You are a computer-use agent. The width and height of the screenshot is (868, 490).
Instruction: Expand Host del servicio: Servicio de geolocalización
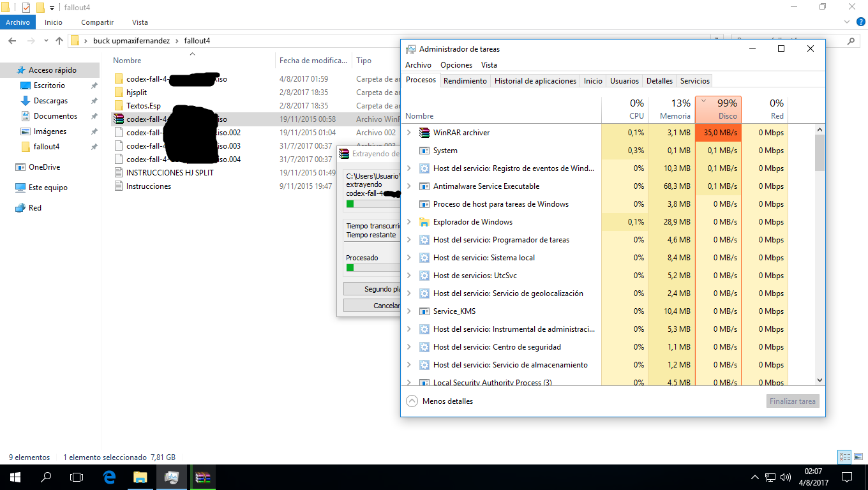coord(409,293)
